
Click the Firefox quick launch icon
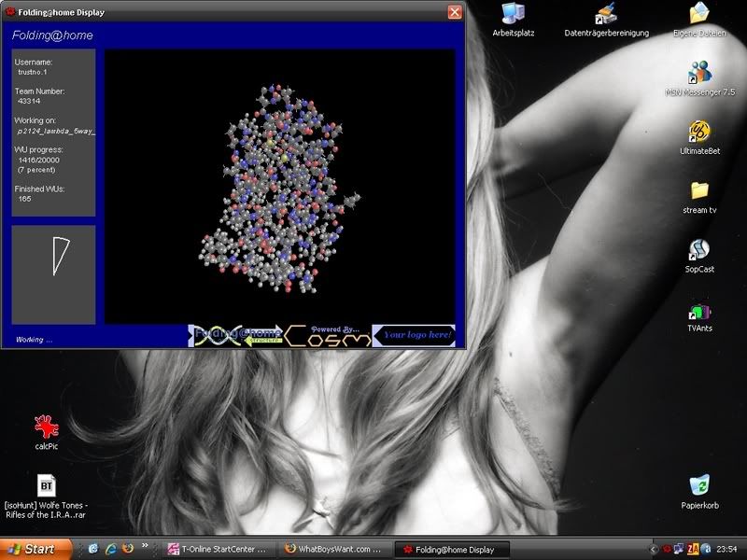point(128,549)
